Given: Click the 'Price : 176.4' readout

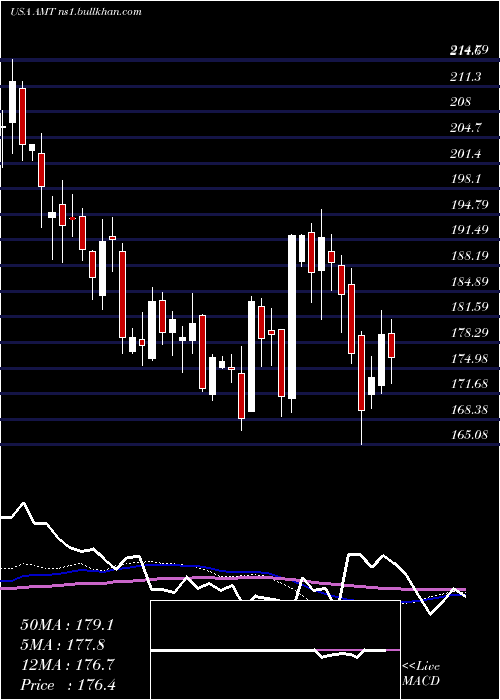Looking at the screenshot, I should [68, 685].
